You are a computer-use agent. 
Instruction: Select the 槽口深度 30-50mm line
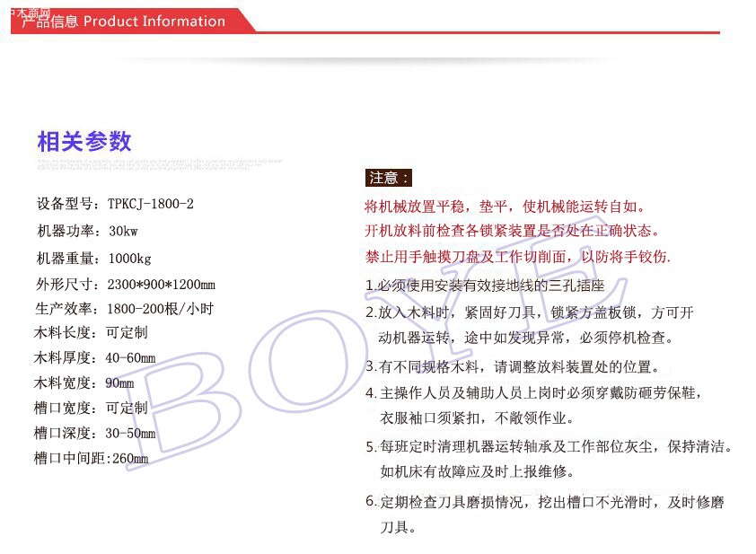tap(95, 433)
